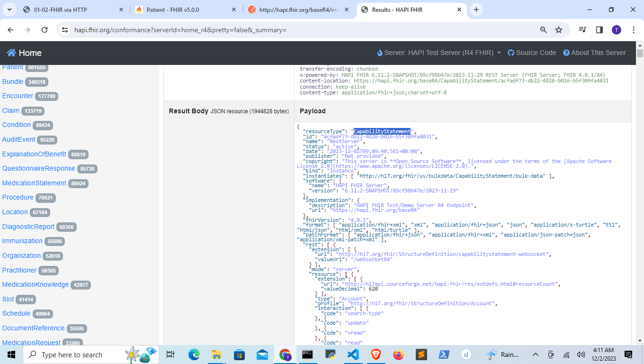Open the Server: HAPI Test Server dropdown
This screenshot has width=644, height=364.
click(x=439, y=53)
